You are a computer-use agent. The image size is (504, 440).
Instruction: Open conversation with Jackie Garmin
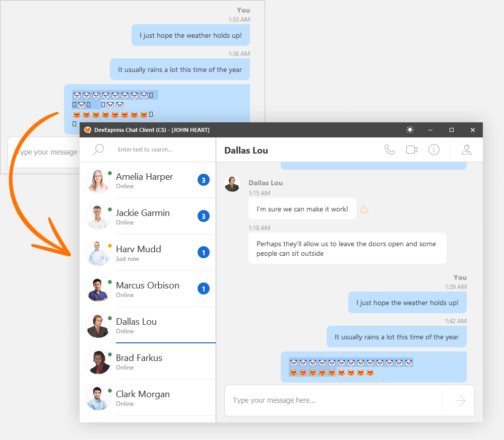143,216
